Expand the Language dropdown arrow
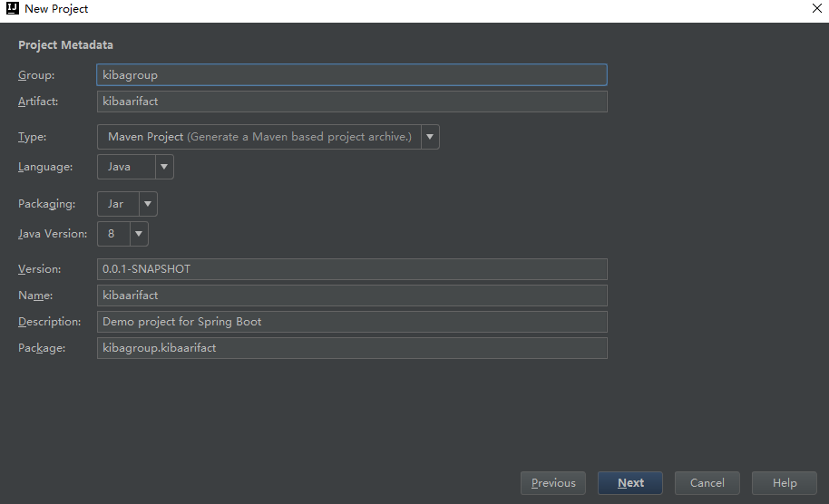The width and height of the screenshot is (829, 504). point(164,167)
